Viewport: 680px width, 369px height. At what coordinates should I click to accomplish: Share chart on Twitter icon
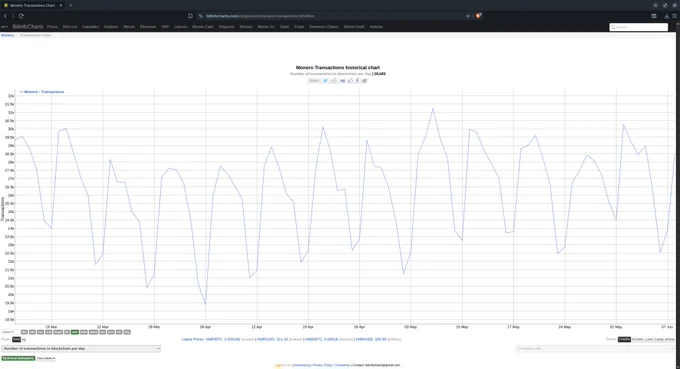(x=325, y=81)
